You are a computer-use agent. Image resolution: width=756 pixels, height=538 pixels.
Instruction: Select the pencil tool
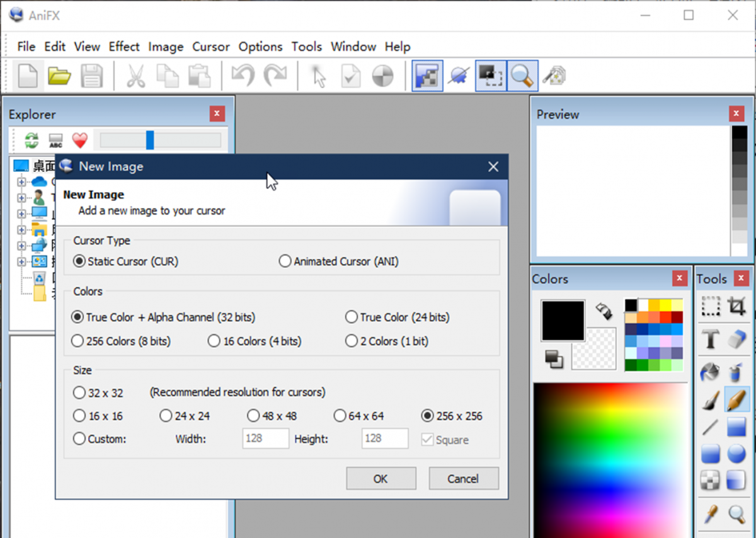pyautogui.click(x=736, y=399)
